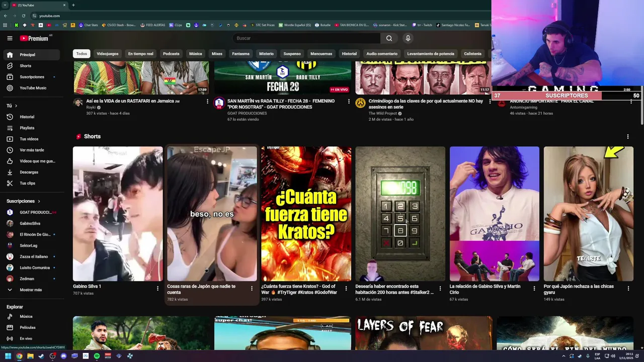Open options for Kratos short
The height and width of the screenshot is (362, 644).
(346, 289)
